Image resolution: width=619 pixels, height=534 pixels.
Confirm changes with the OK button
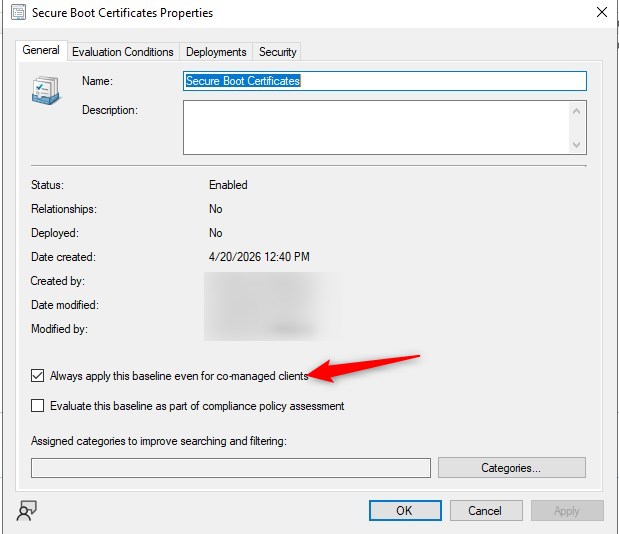(404, 511)
